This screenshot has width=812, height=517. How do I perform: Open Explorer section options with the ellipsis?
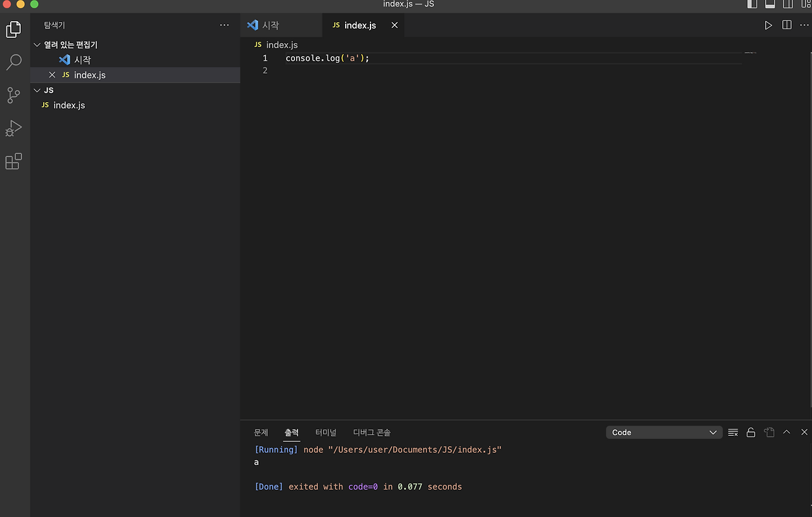pyautogui.click(x=224, y=25)
